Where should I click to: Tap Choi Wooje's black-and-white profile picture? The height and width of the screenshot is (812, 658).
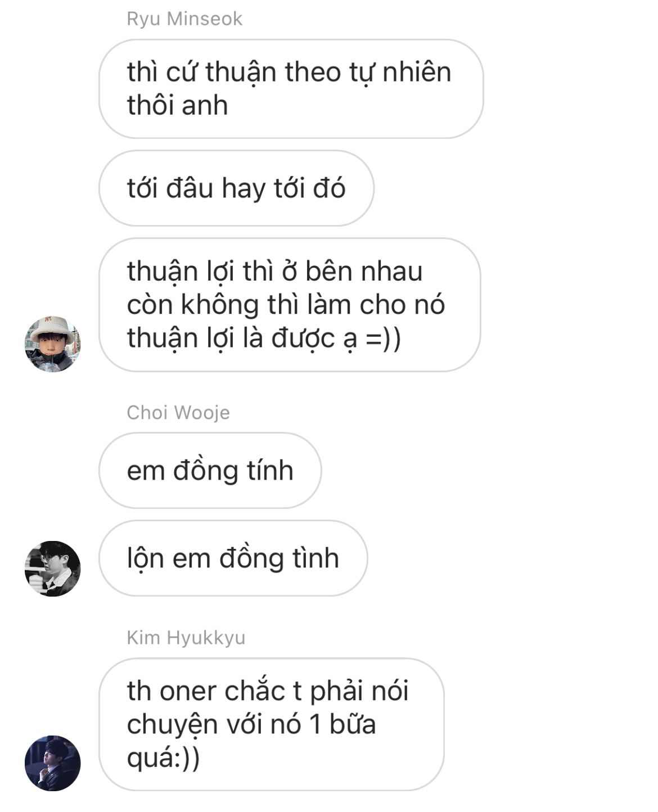[52, 569]
